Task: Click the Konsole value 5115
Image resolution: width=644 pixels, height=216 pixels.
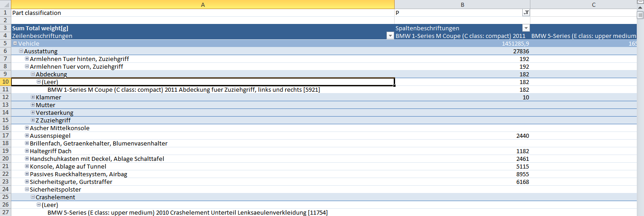Action: click(x=462, y=167)
